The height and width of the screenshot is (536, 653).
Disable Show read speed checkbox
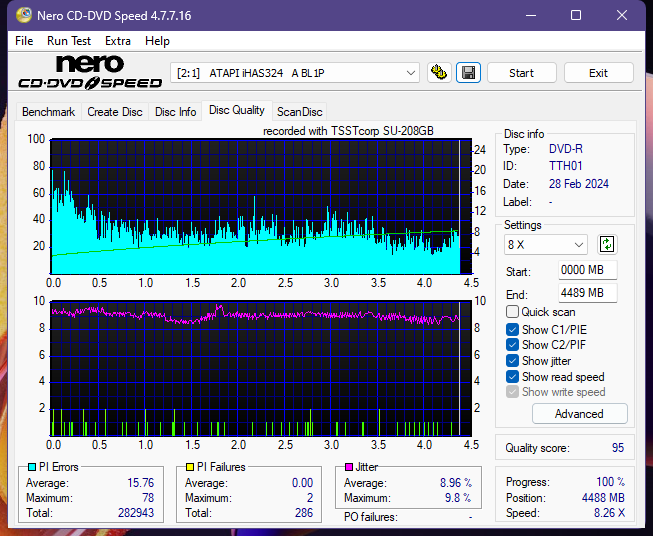pyautogui.click(x=512, y=376)
